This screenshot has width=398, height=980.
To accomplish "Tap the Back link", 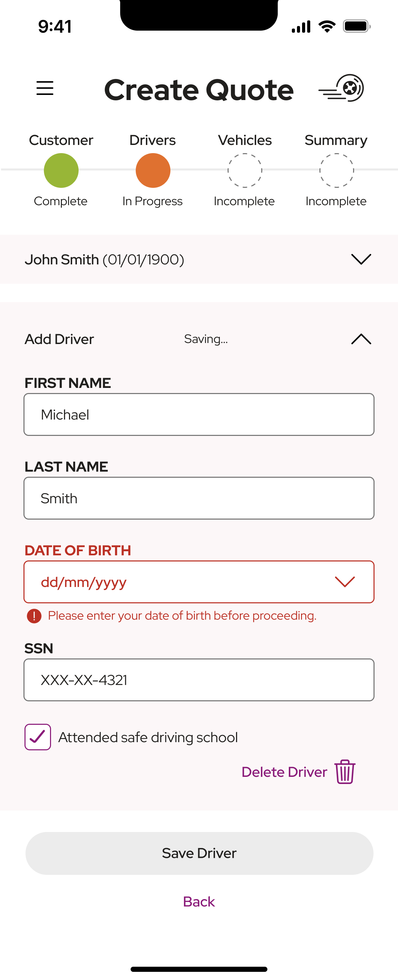I will point(199,902).
